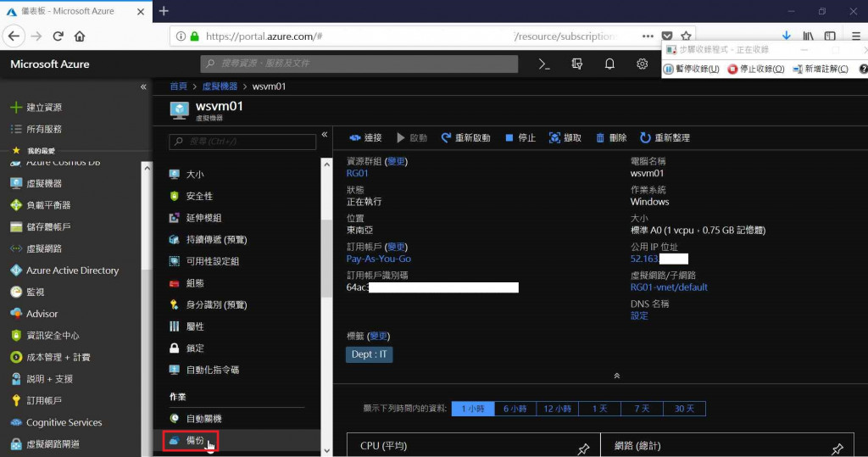
Task: Open 虛擬網路 in the favorites sidebar
Action: (36, 248)
